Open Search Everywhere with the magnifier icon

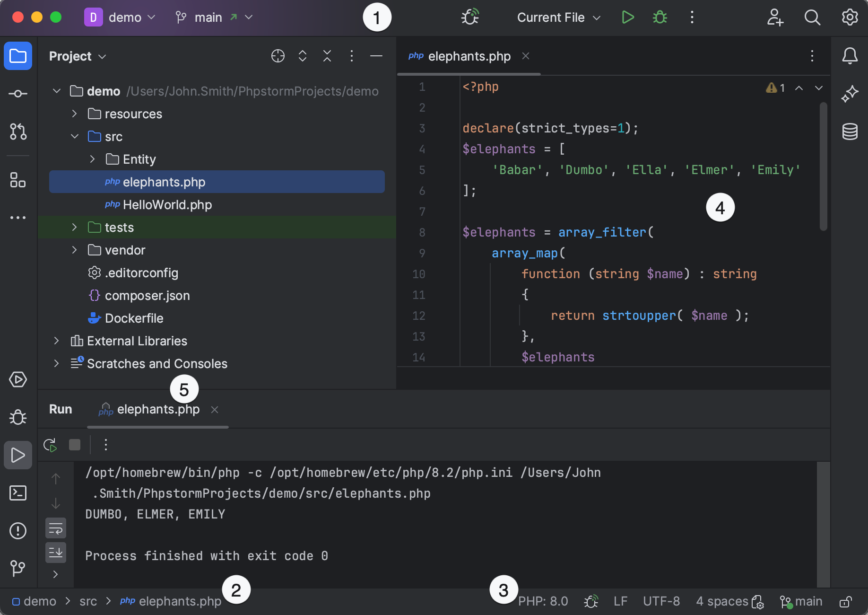point(812,18)
